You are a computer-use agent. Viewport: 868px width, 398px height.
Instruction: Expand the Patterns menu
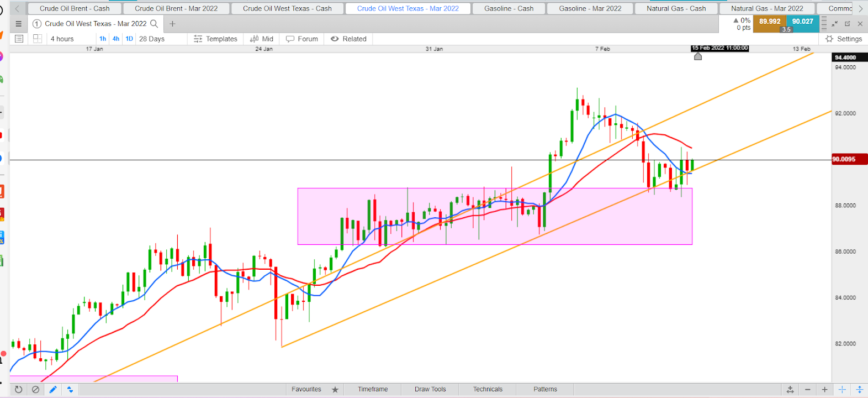pyautogui.click(x=545, y=389)
